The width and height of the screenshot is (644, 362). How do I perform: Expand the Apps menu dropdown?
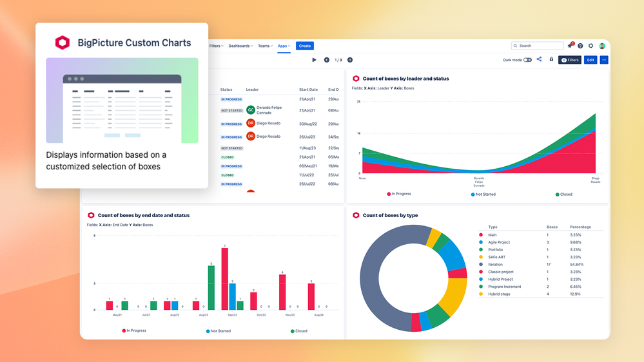284,46
